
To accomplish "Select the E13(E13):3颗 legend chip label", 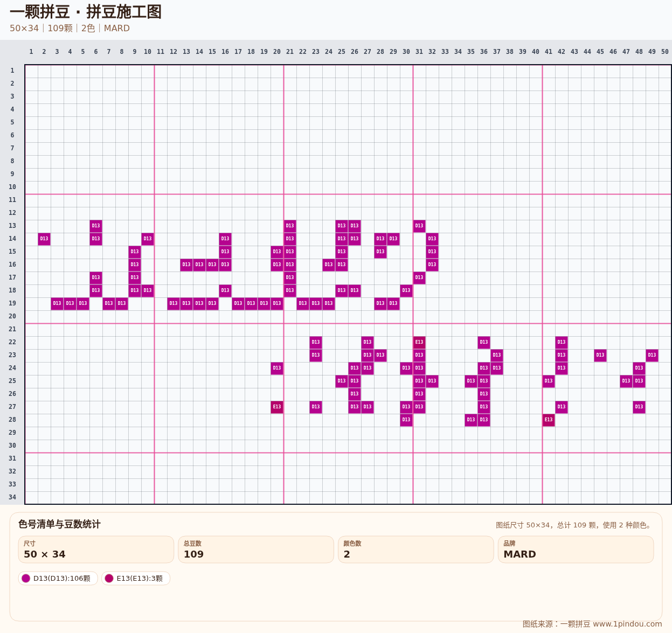I will (140, 578).
